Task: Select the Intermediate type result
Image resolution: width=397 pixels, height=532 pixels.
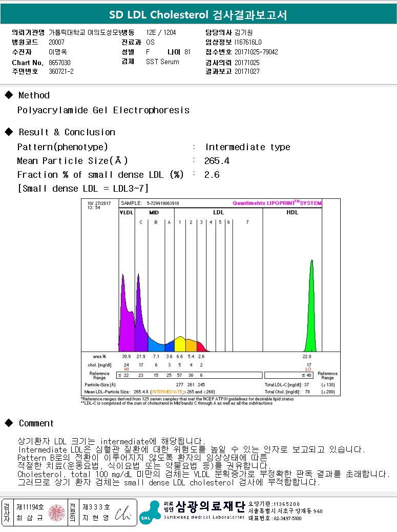Action: (x=248, y=147)
